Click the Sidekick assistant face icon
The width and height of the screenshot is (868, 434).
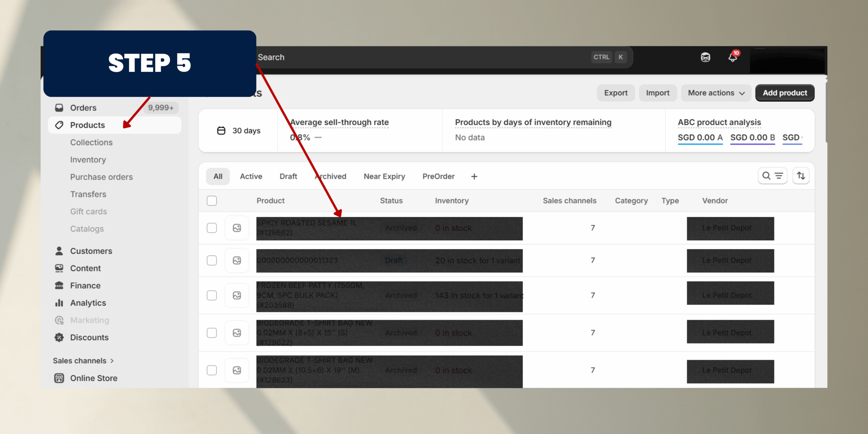point(705,57)
